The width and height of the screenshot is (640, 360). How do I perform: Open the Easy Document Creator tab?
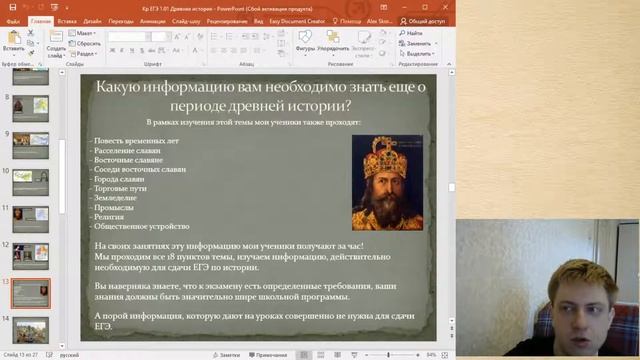[x=297, y=21]
